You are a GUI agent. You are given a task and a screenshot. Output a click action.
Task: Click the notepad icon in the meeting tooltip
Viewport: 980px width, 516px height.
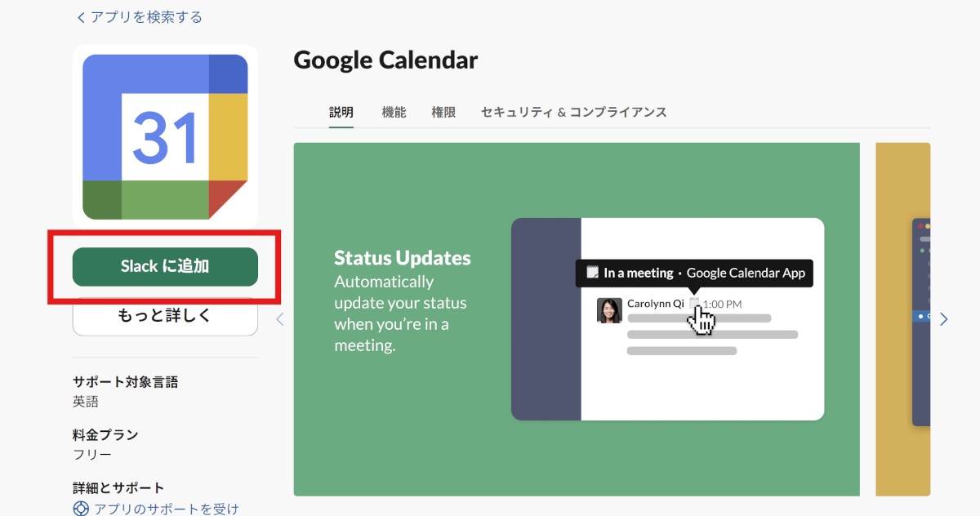click(592, 273)
